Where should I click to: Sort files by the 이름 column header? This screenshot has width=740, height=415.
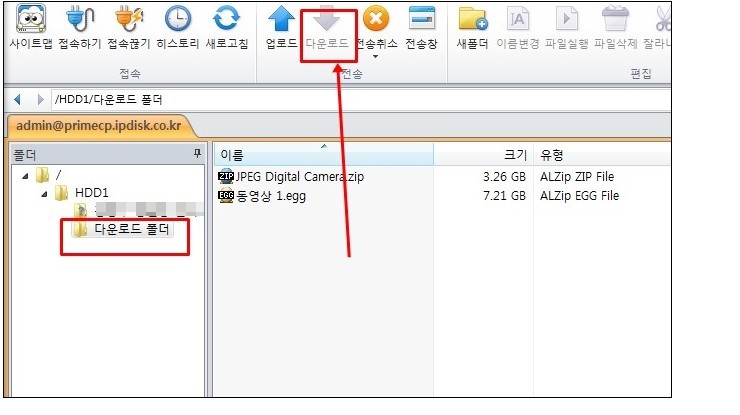[x=322, y=155]
